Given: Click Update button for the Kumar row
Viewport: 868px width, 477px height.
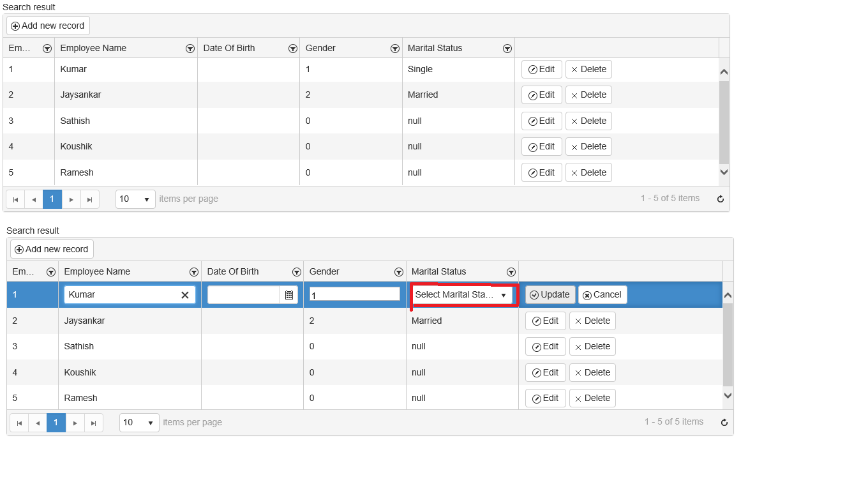Looking at the screenshot, I should (x=550, y=295).
